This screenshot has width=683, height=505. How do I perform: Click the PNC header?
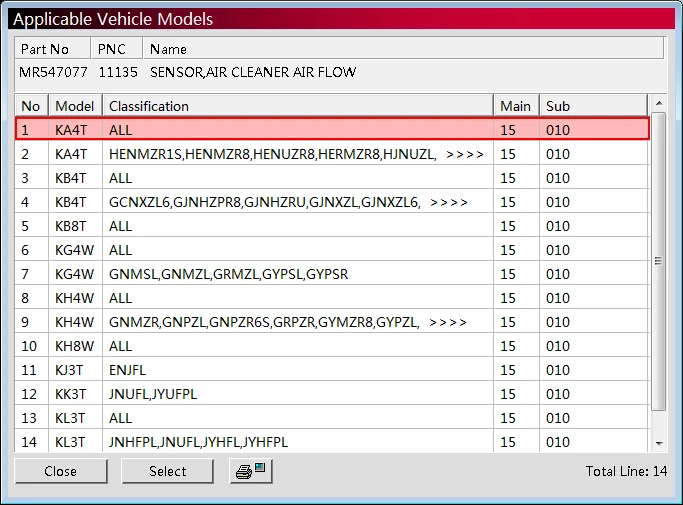[117, 49]
